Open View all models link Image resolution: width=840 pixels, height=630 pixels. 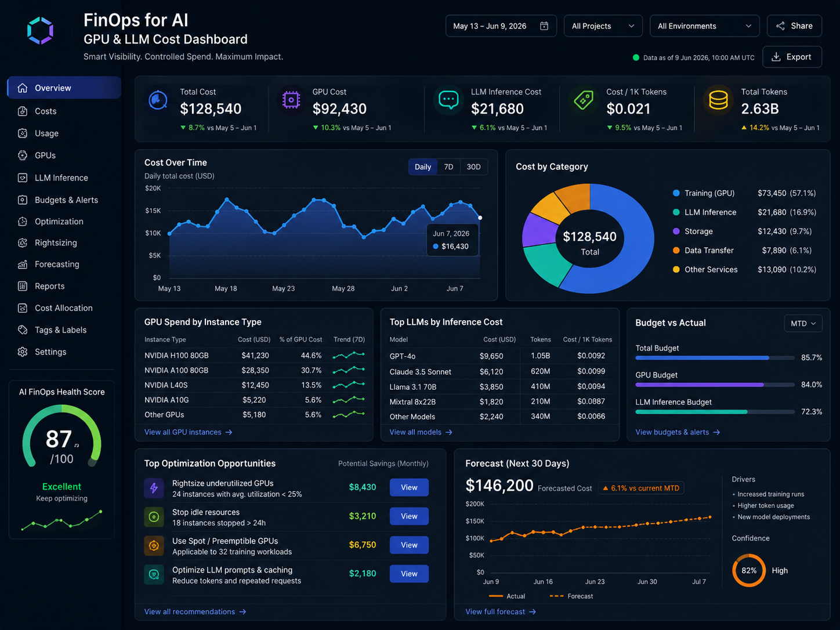[x=421, y=432]
